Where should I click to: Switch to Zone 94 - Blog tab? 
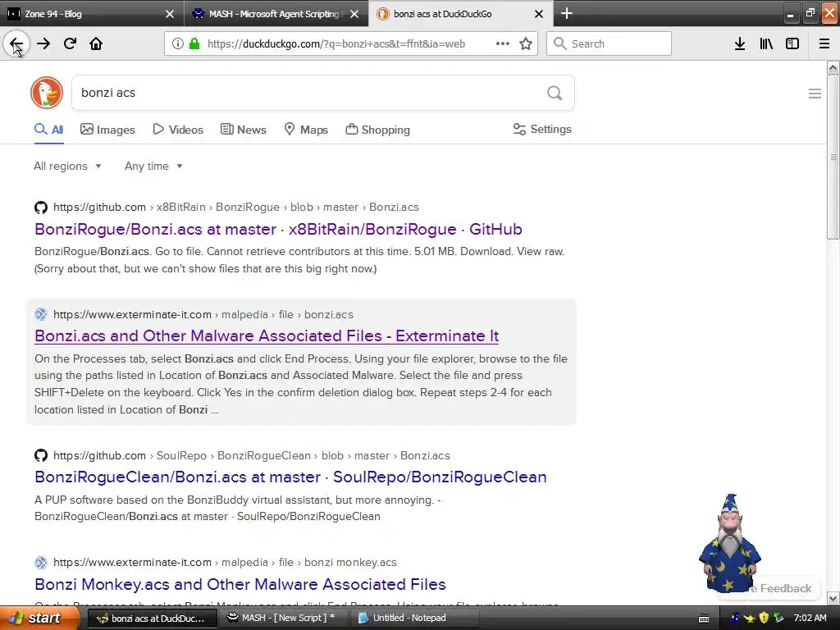91,13
